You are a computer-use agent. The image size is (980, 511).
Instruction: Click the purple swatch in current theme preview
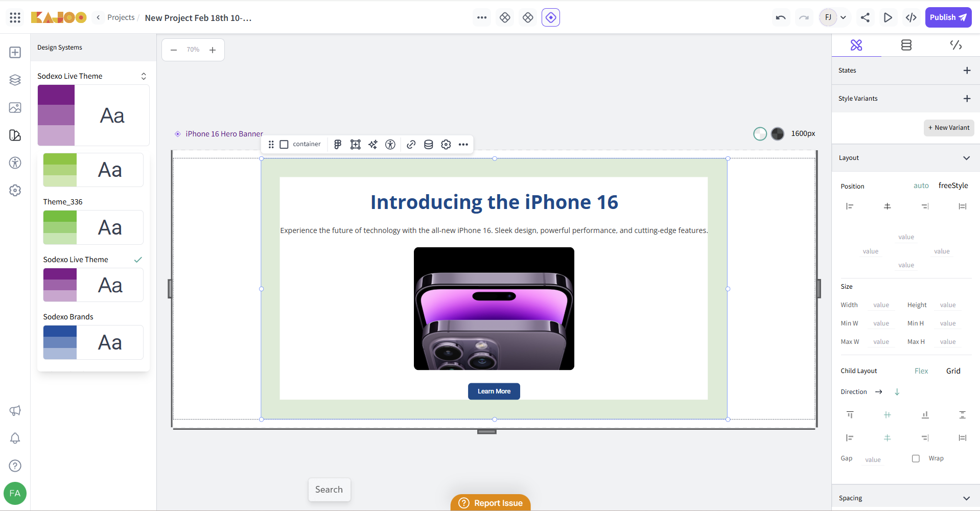(56, 115)
